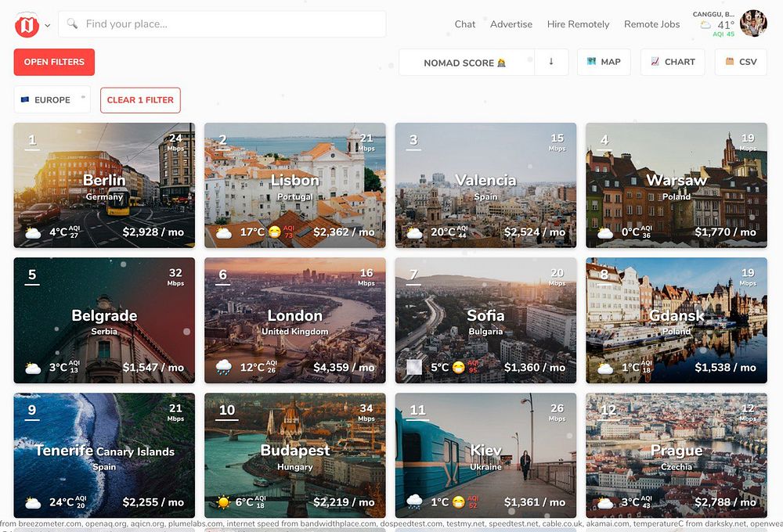Viewport: 783px width, 532px height.
Task: Expand the logo dropdown chevron
Action: pyautogui.click(x=48, y=25)
